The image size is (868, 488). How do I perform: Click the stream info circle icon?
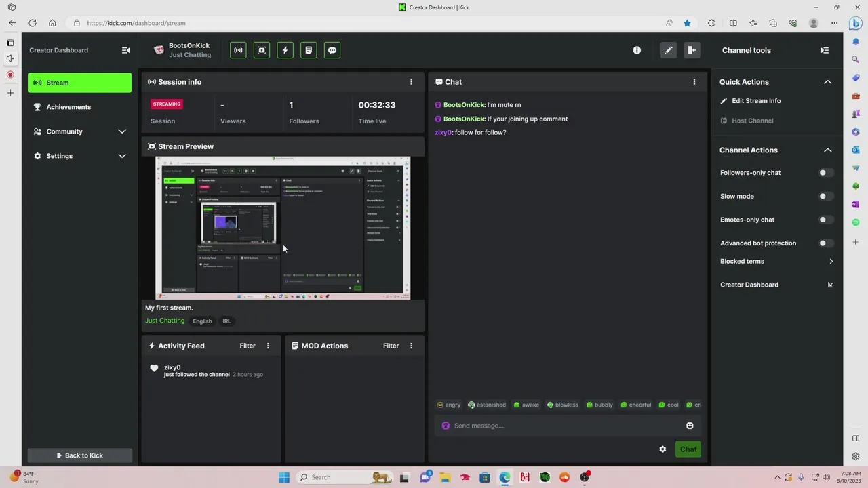[x=637, y=49]
